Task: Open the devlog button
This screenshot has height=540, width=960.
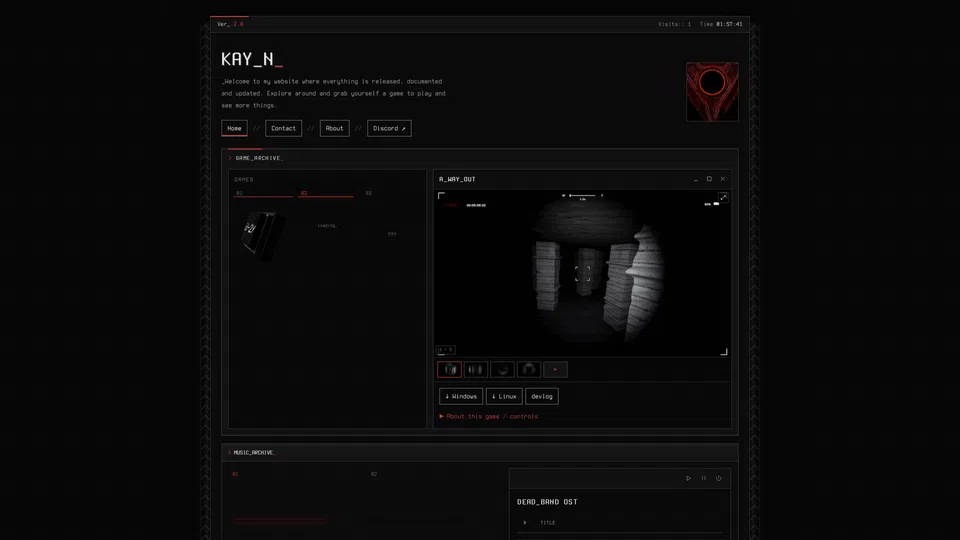Action: [x=542, y=396]
